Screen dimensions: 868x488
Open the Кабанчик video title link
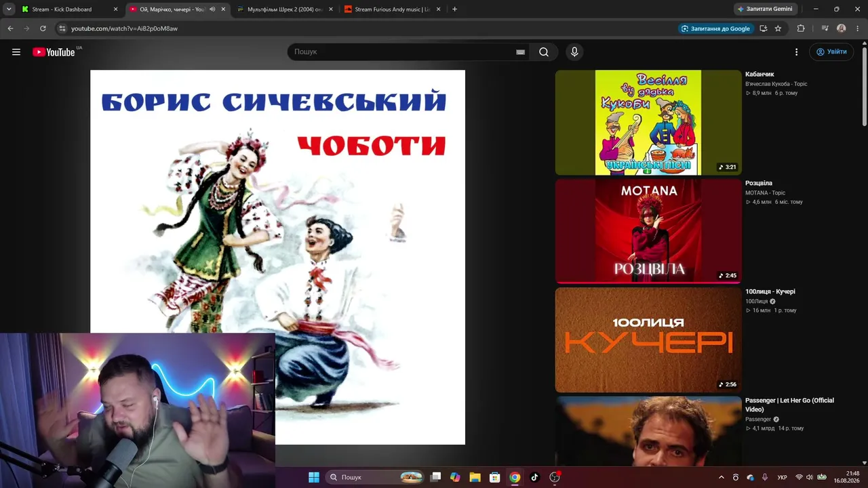tap(759, 74)
